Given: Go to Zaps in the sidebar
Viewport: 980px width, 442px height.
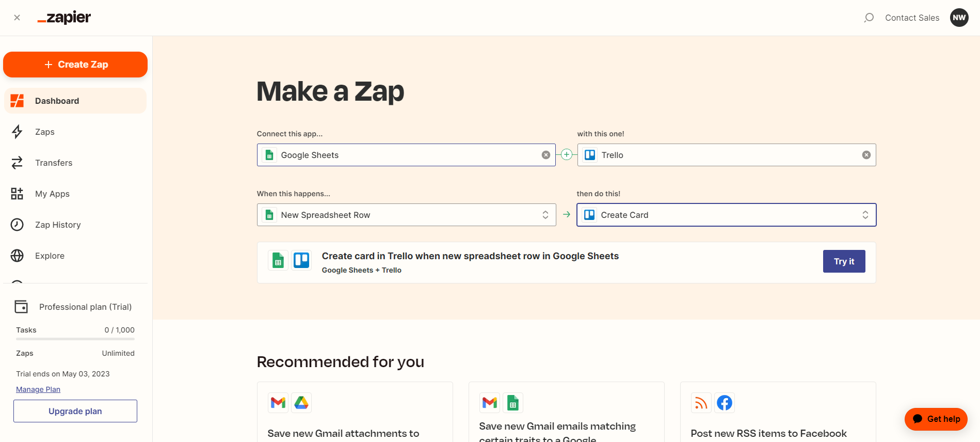Looking at the screenshot, I should (x=75, y=132).
